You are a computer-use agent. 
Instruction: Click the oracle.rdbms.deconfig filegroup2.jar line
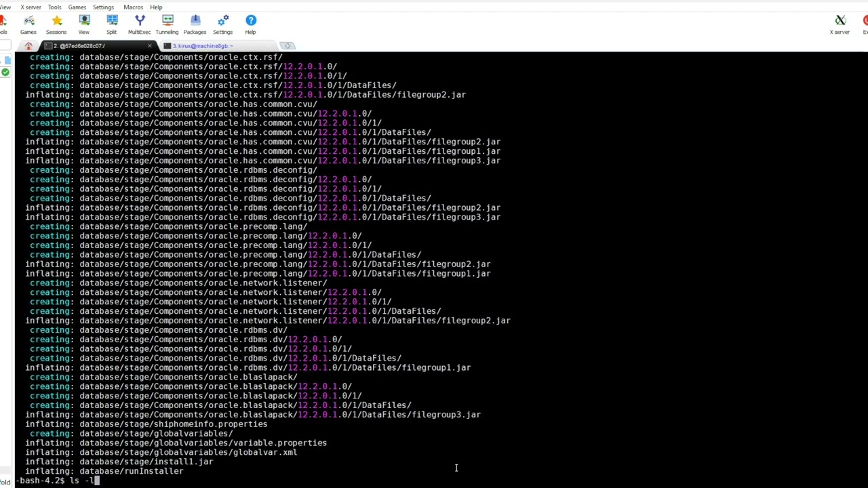(x=263, y=207)
